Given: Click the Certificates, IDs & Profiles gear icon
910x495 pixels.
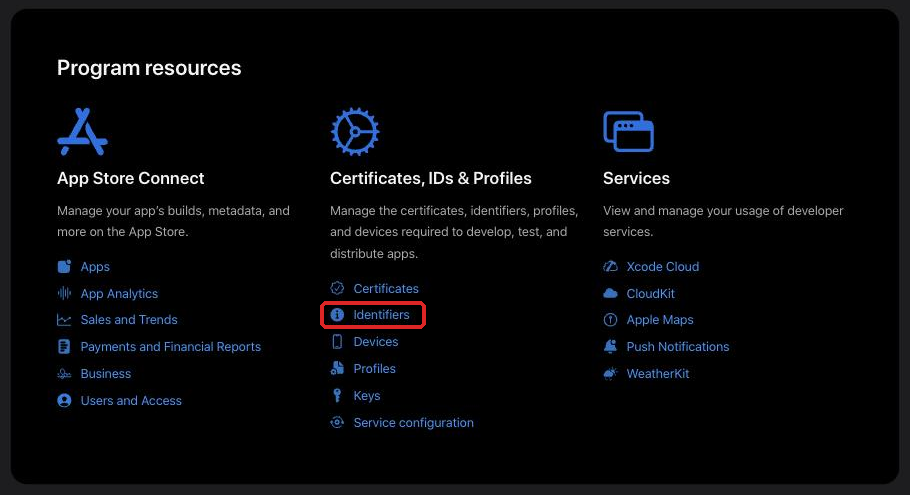Looking at the screenshot, I should click(355, 132).
